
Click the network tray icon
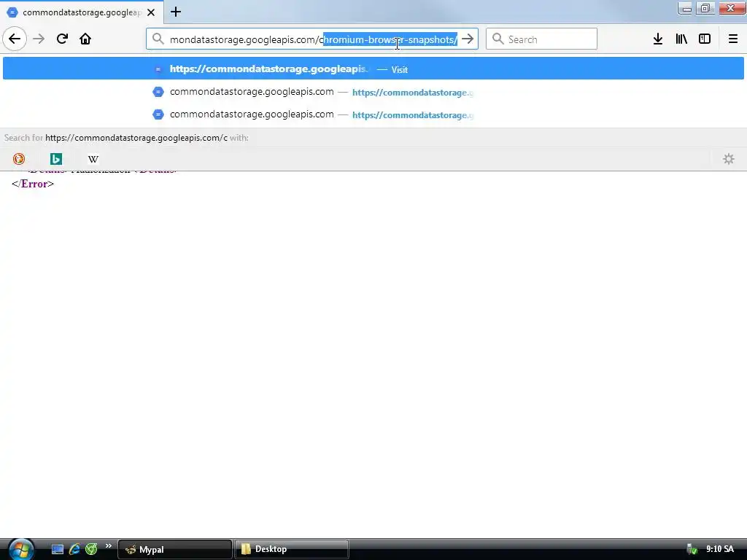click(x=692, y=550)
